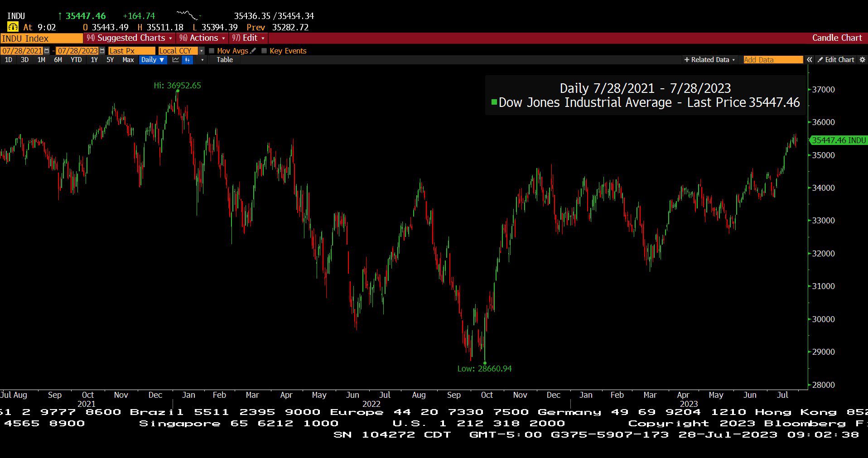868x458 pixels.
Task: Expand the Local CCY currency dropdown arrow
Action: [x=202, y=51]
